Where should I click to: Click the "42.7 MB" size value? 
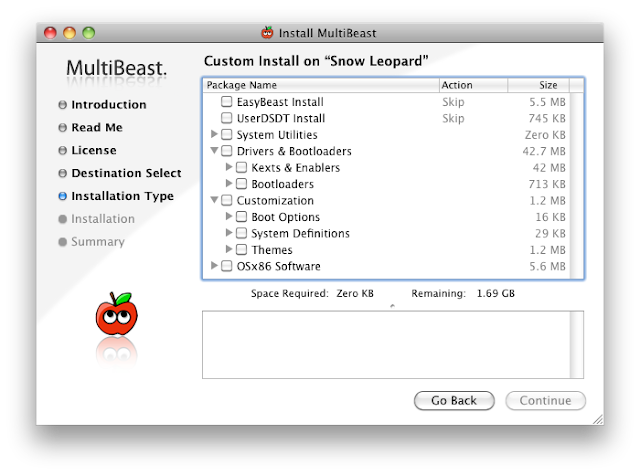(544, 151)
